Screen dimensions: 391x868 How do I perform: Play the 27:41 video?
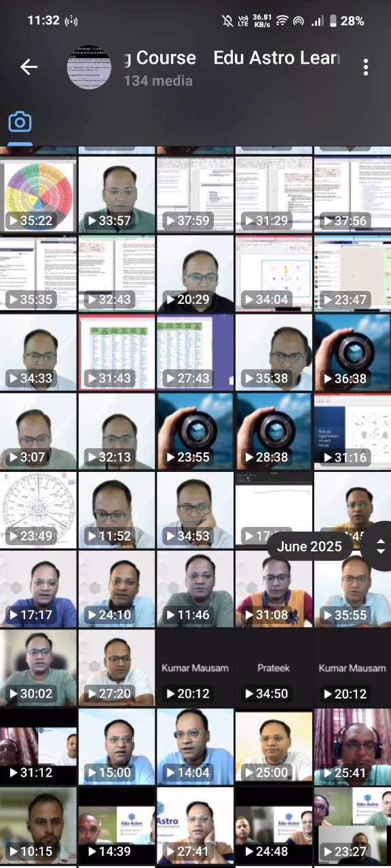tap(195, 825)
